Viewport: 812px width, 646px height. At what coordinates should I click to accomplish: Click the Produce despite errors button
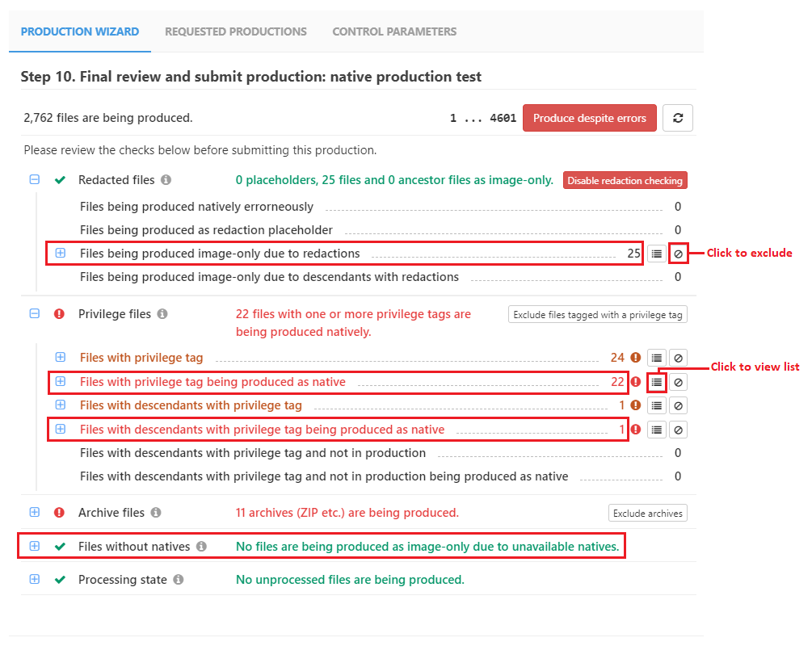click(x=589, y=118)
